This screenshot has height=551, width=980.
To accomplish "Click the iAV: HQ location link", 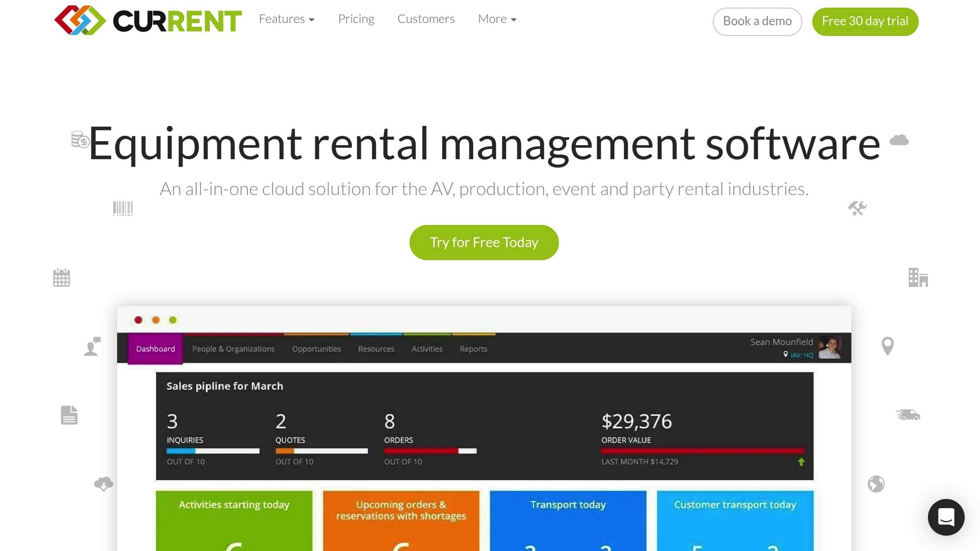I will coord(802,355).
